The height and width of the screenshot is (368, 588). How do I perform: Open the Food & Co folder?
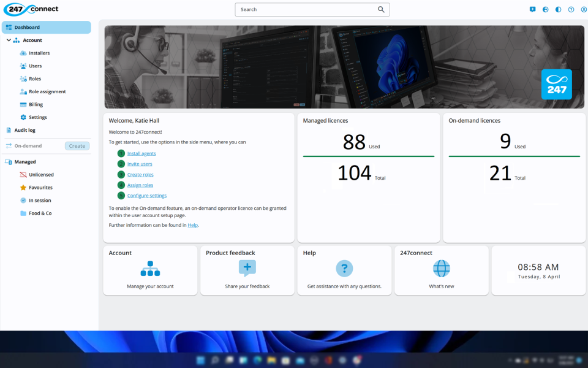[40, 213]
